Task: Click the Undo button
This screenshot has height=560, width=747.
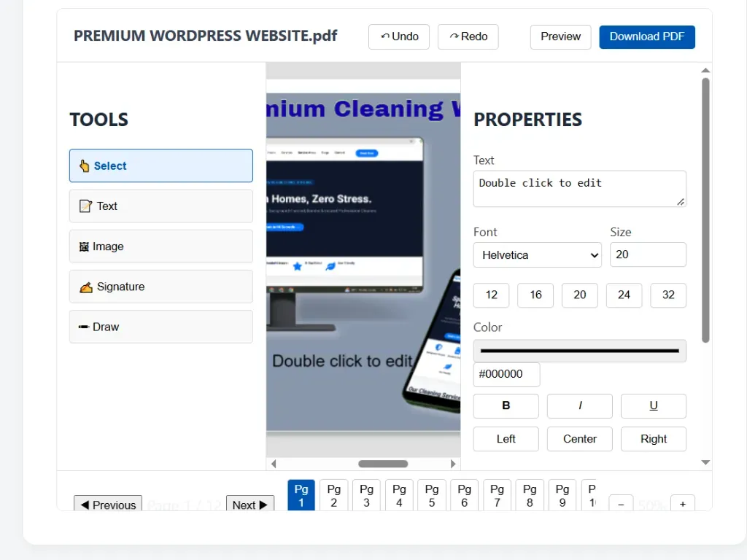Action: [399, 36]
